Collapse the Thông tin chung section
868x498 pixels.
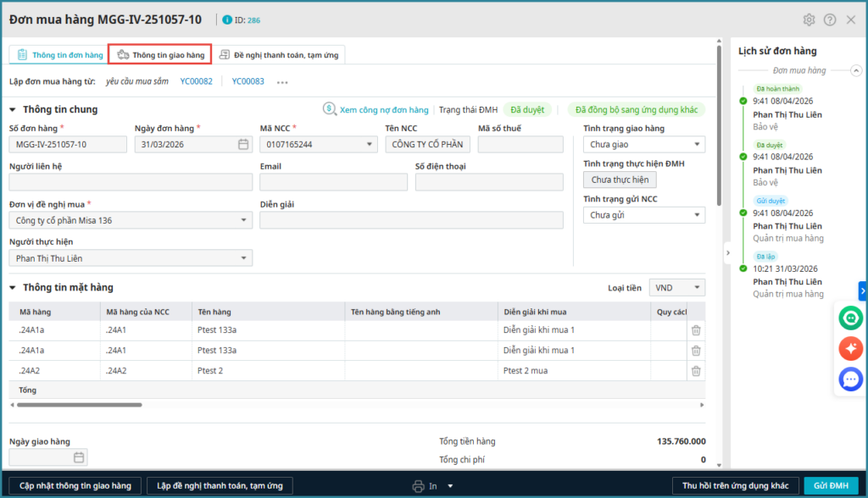[13, 109]
